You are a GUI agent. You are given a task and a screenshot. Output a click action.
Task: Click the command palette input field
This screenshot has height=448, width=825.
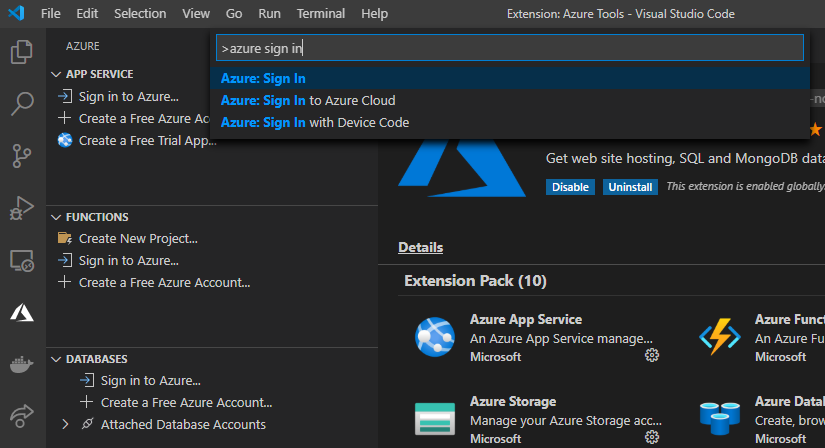[x=510, y=48]
